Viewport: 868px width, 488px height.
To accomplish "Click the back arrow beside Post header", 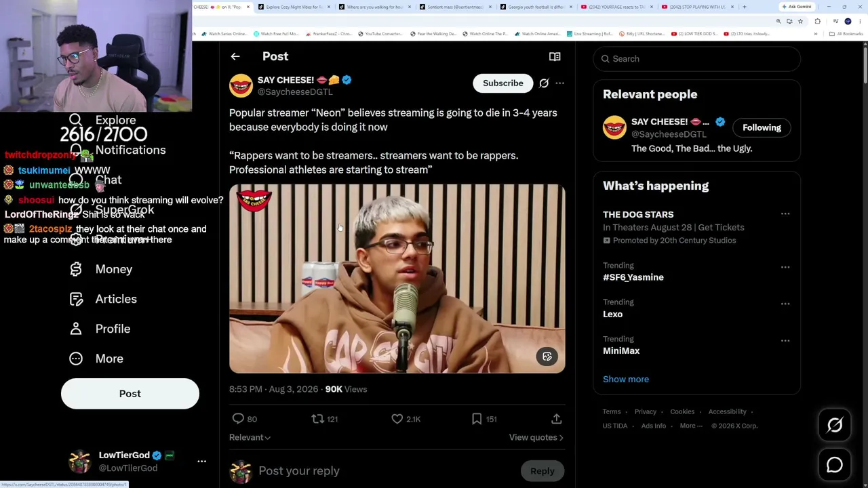I will coord(235,57).
